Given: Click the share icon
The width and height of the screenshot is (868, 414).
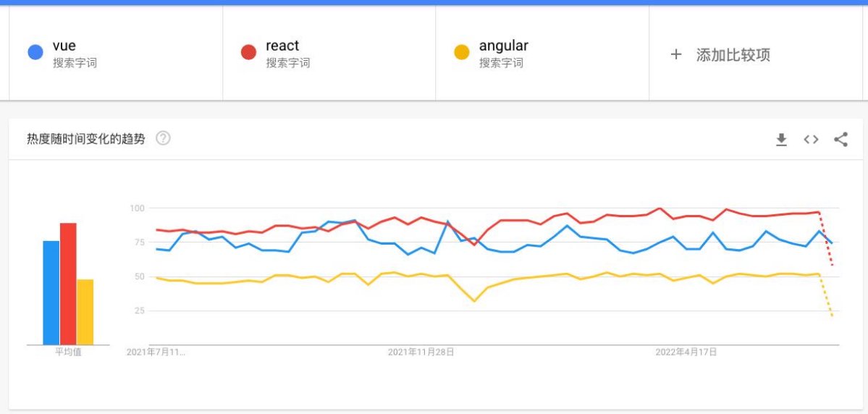Looking at the screenshot, I should 840,140.
